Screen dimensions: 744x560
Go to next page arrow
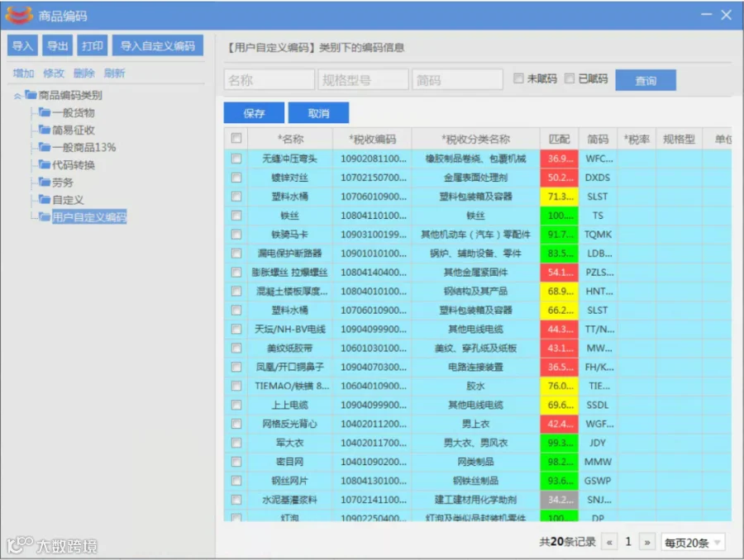tap(647, 542)
